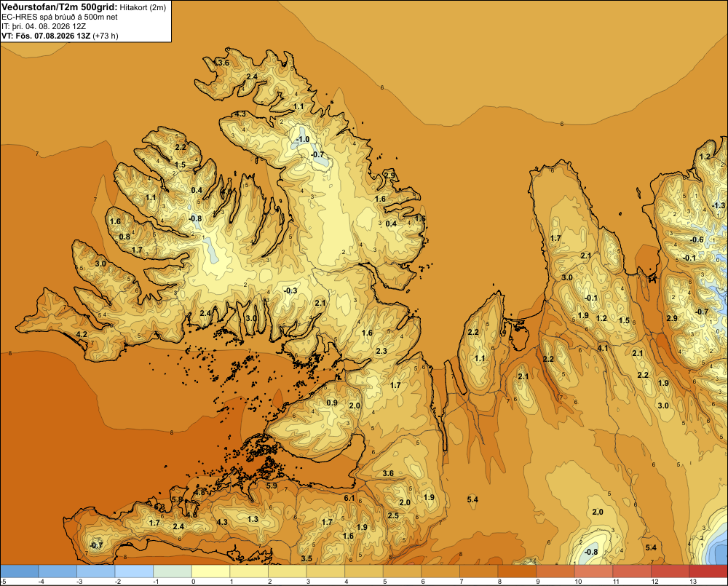This screenshot has height=586, width=728.
Task: Select the pale yellow swatch between 0 and 1
Action: (211, 571)
